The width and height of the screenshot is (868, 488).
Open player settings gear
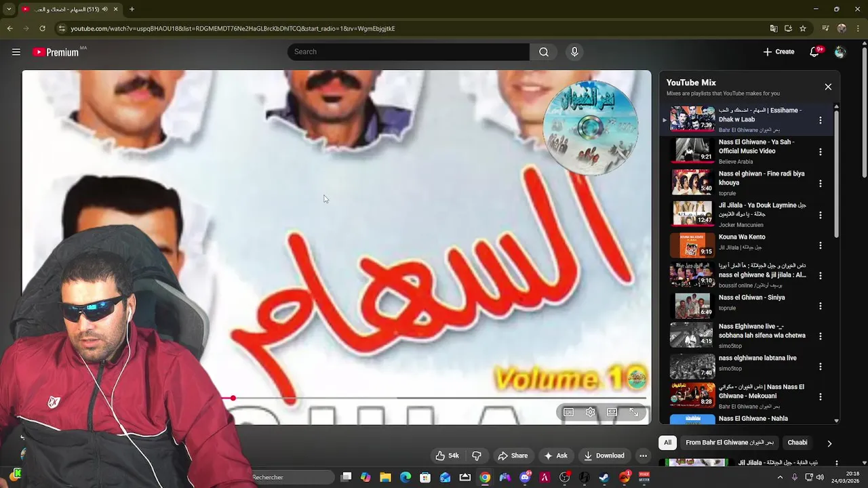pos(591,412)
